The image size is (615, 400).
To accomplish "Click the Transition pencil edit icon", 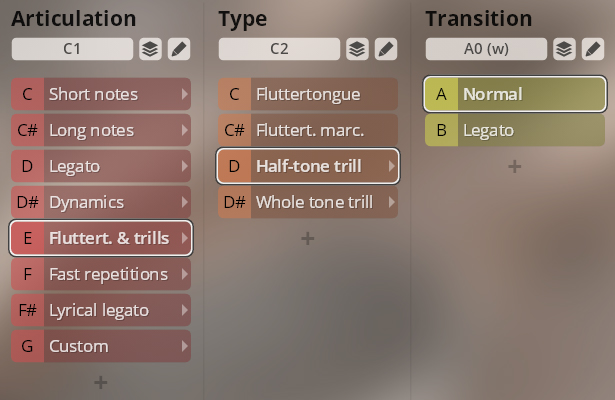I will 592,49.
